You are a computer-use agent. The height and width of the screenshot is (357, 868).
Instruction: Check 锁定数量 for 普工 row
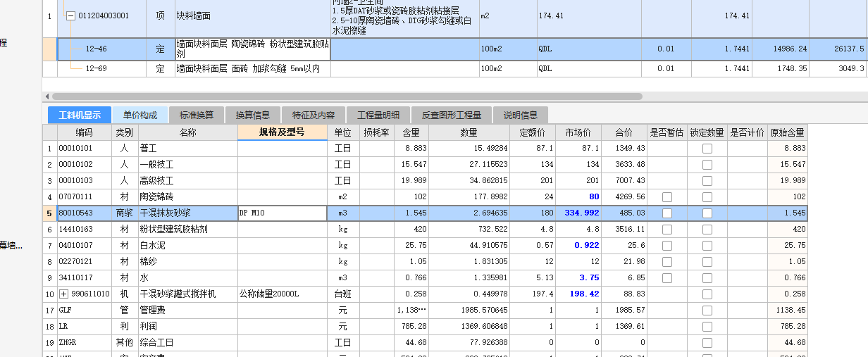(707, 148)
